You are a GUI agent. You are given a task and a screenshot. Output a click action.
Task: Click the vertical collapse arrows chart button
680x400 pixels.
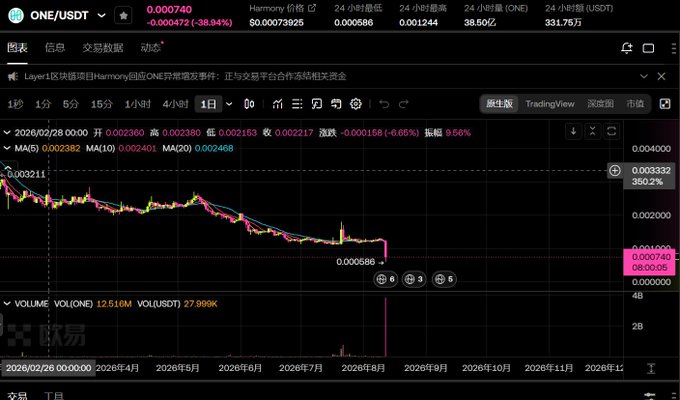(592, 131)
